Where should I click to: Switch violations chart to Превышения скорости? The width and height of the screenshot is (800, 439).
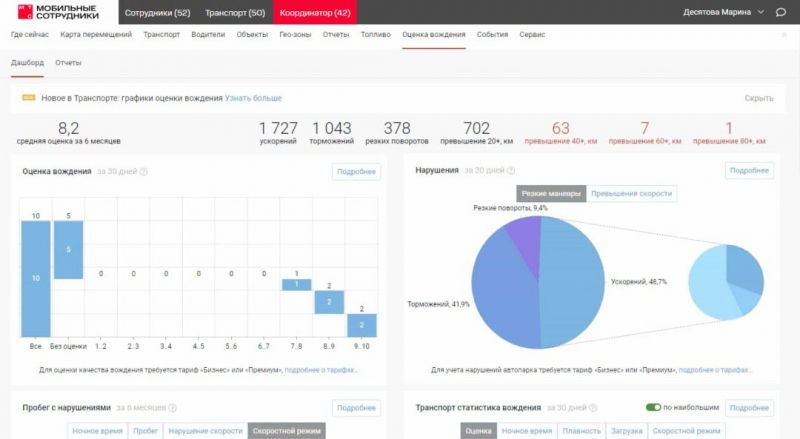point(631,193)
